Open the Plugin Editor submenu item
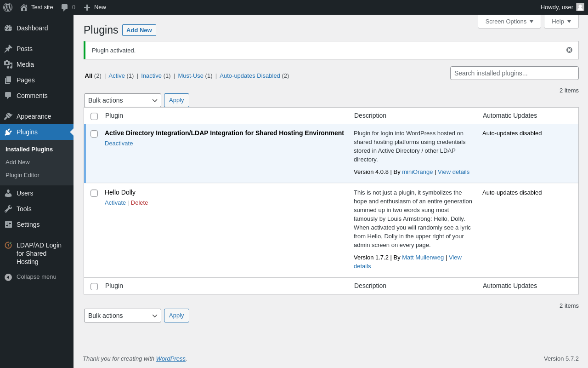 [x=23, y=175]
